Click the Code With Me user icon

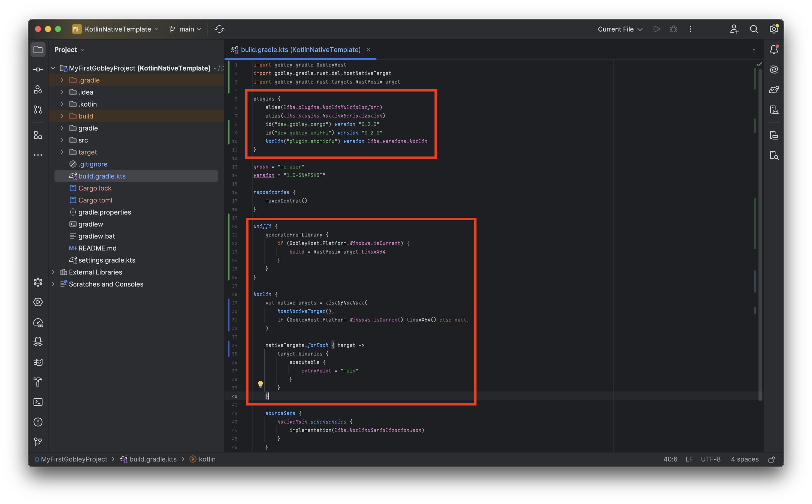(734, 29)
